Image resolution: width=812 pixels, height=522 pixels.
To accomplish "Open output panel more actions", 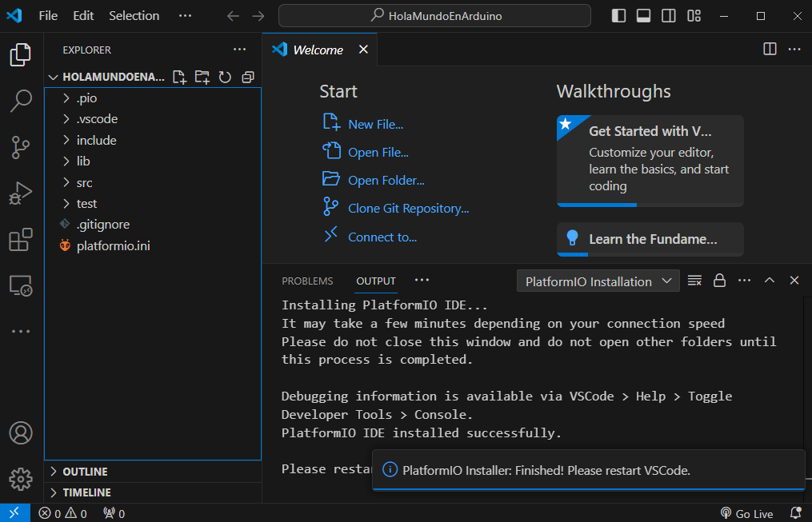I will (744, 281).
